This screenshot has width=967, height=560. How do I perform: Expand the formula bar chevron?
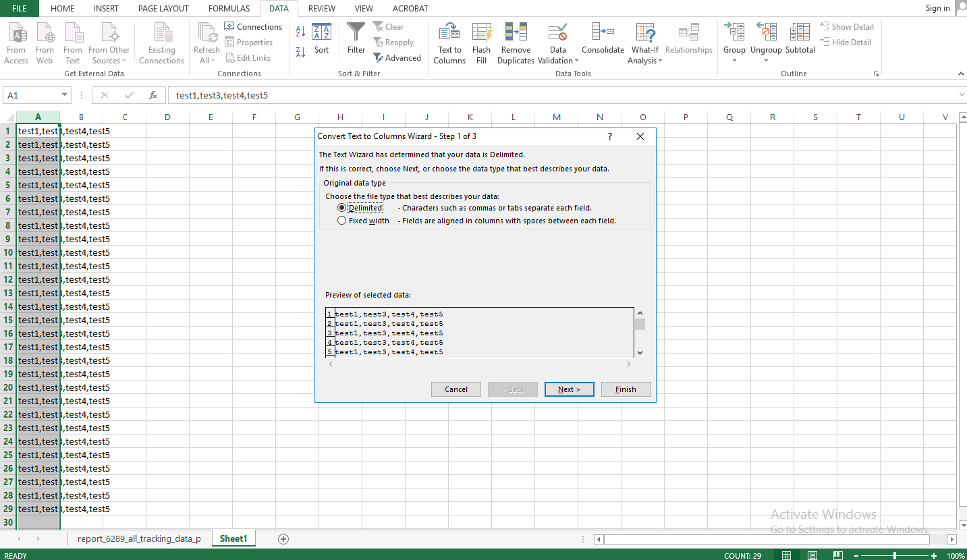(960, 95)
